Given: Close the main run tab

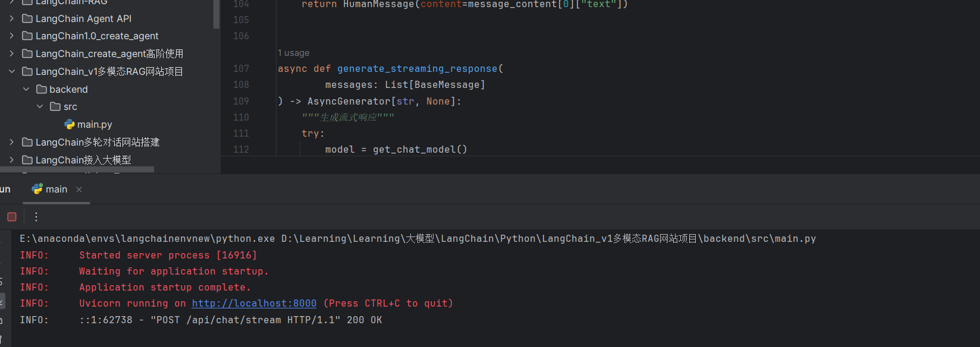Looking at the screenshot, I should click(x=79, y=190).
